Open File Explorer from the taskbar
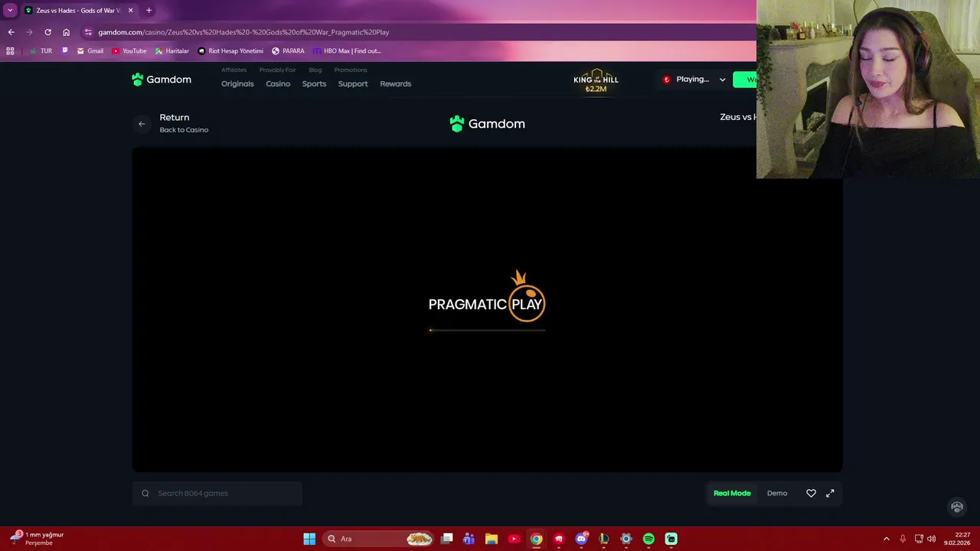The height and width of the screenshot is (551, 980). pyautogui.click(x=492, y=539)
